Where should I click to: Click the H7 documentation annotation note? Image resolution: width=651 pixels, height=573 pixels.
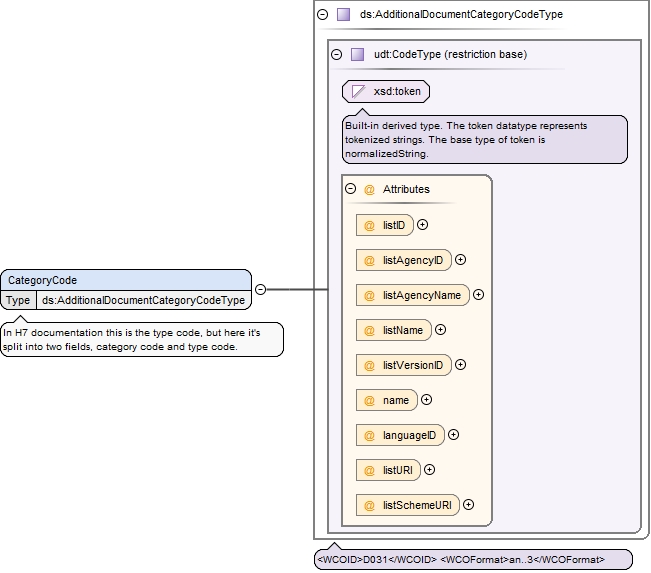click(142, 339)
